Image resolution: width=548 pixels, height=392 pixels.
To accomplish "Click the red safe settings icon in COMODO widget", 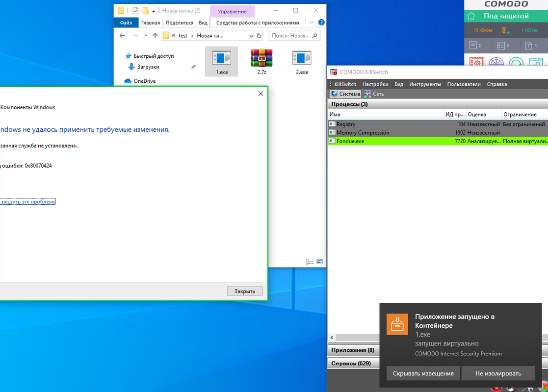I will tap(477, 61).
